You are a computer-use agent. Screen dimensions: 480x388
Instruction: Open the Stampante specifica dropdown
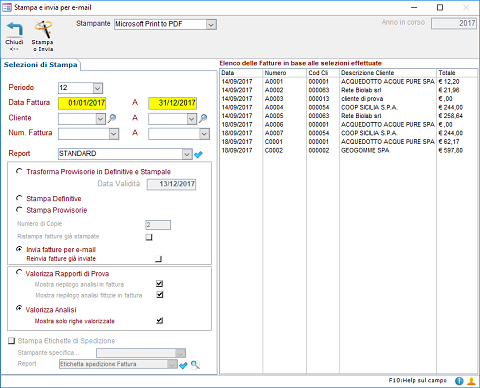coord(180,353)
